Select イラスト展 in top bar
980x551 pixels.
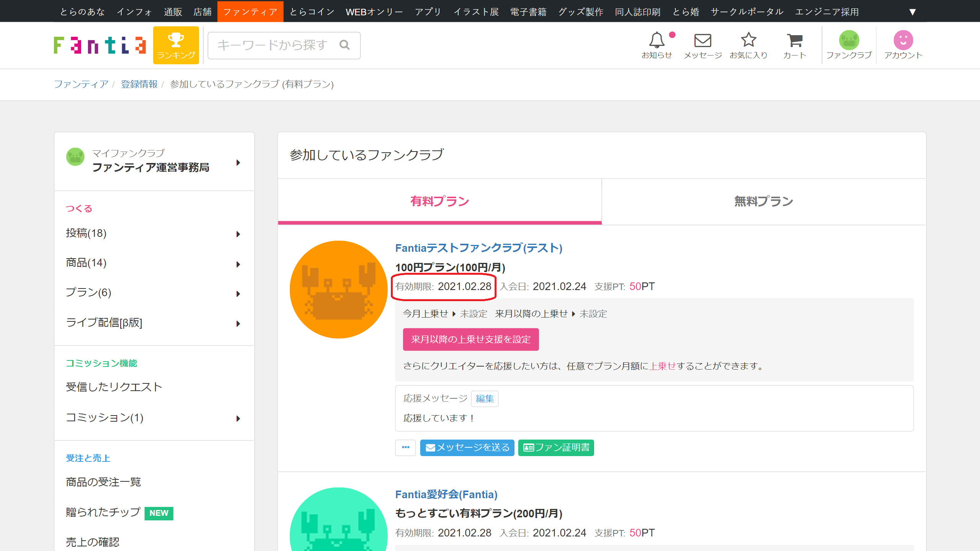tap(476, 12)
